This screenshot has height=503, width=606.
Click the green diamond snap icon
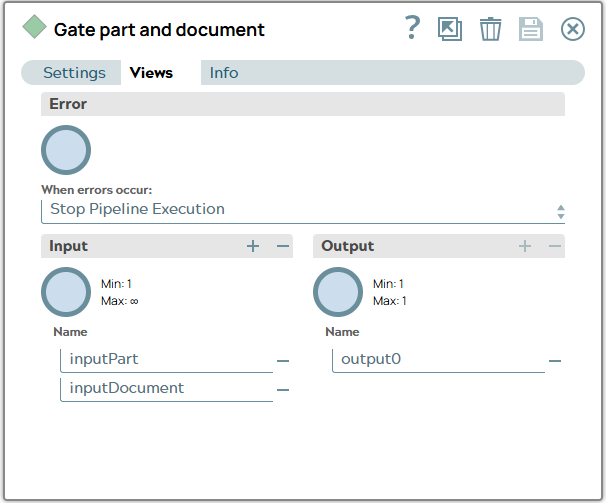(34, 27)
